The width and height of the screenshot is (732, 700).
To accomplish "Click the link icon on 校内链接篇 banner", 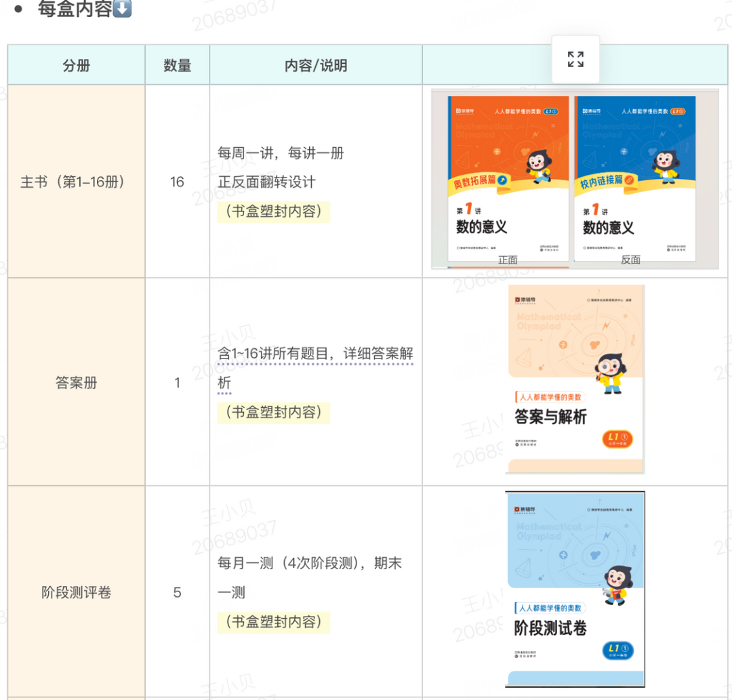I will [628, 180].
